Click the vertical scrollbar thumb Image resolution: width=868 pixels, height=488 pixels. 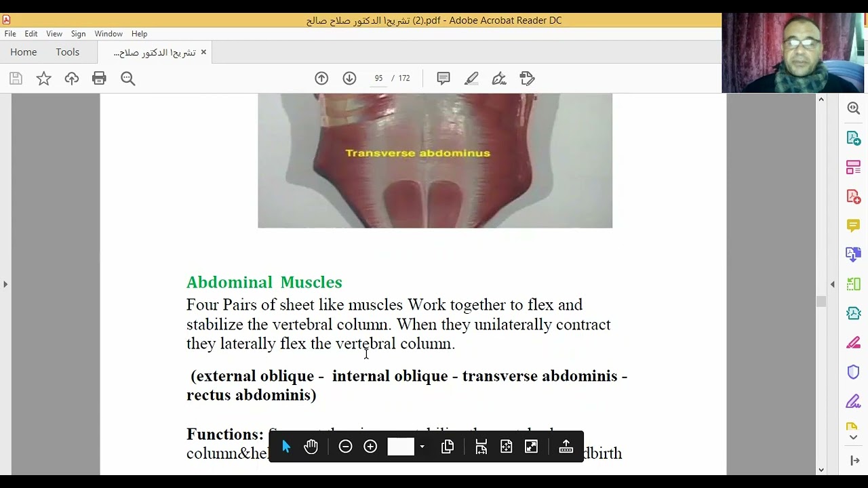point(821,302)
